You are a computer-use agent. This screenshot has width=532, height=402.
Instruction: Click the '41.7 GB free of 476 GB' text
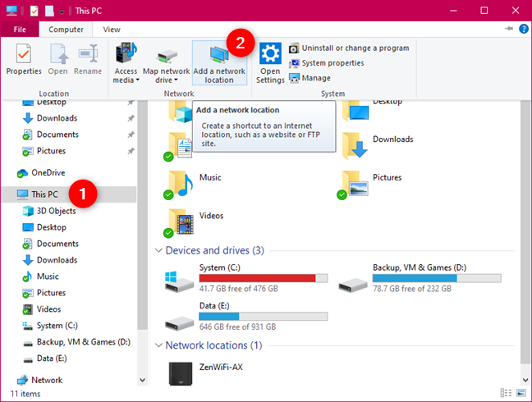click(x=239, y=289)
